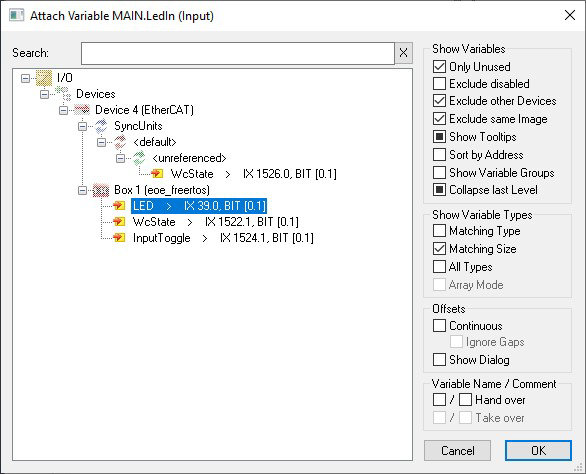Select WcState IX 1522.1 entry
586x474 pixels.
(216, 222)
